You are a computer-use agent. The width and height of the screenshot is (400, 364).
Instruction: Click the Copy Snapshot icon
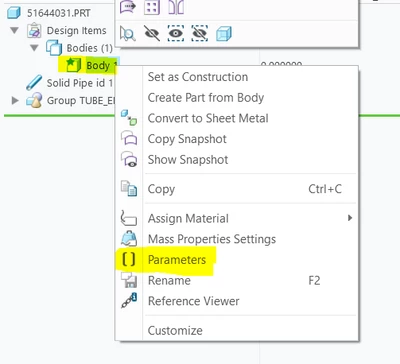click(129, 139)
